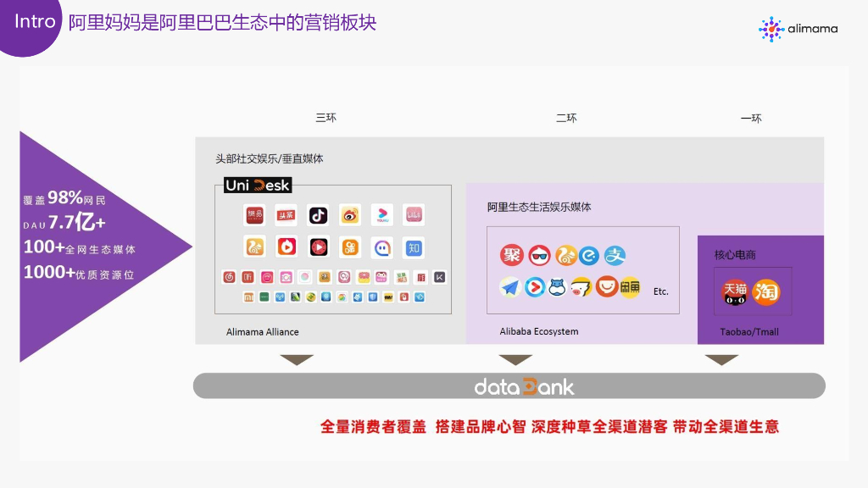Click the small Xiaomi (mi) icon
The height and width of the screenshot is (488, 868).
pos(248,297)
